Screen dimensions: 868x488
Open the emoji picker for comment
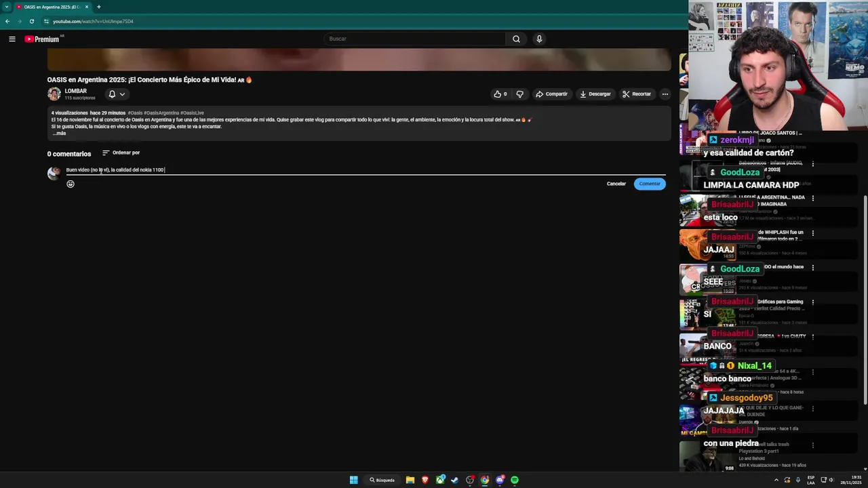(x=71, y=184)
